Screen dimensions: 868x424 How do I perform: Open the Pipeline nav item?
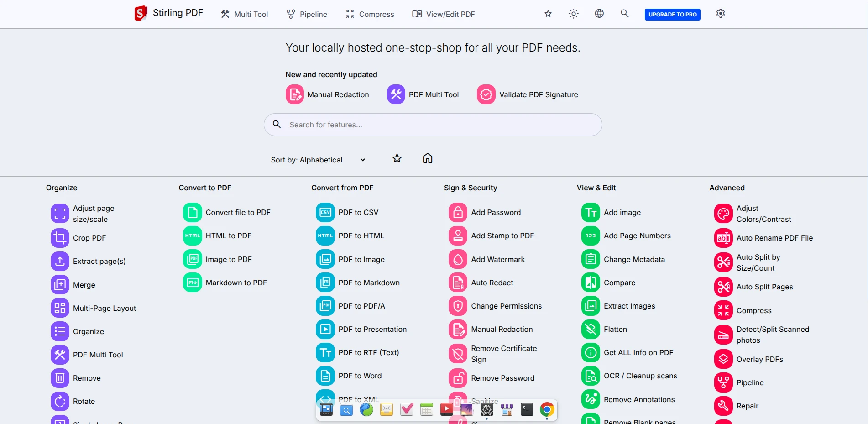(307, 14)
